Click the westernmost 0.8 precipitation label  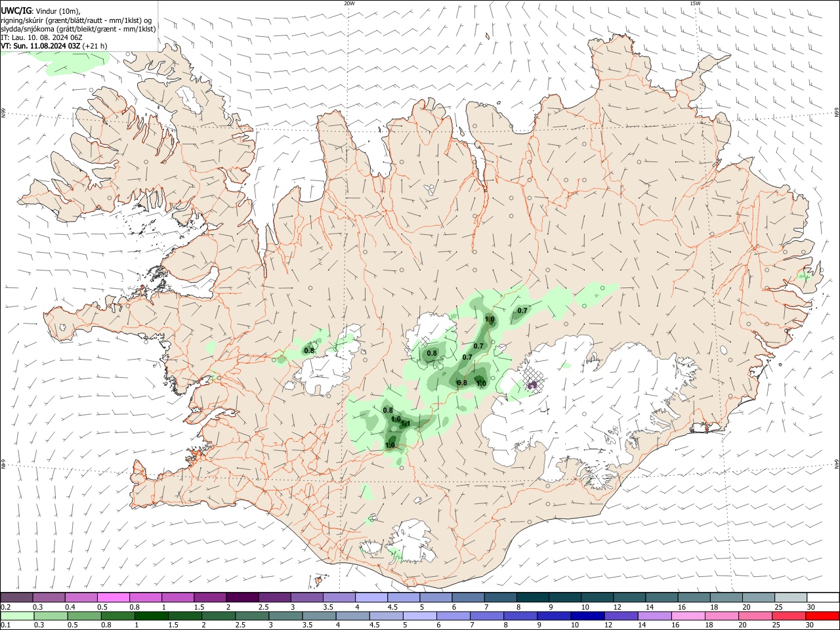click(309, 350)
